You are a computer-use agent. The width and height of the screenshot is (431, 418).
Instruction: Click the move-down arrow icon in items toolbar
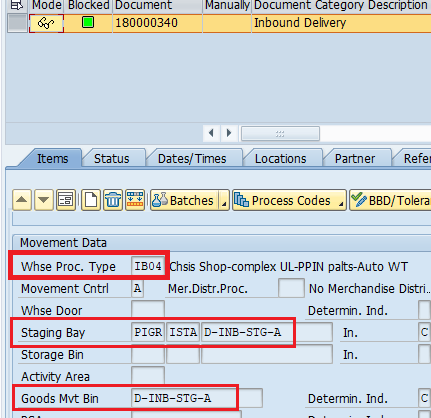(x=44, y=200)
